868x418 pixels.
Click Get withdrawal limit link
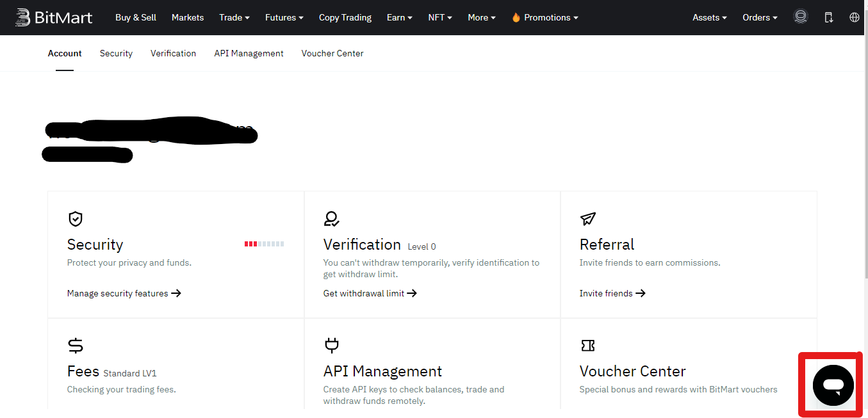point(370,293)
